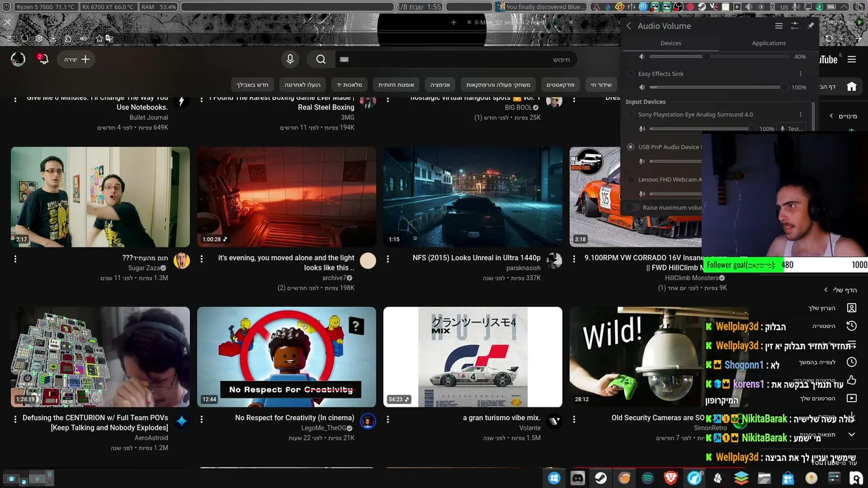The image size is (868, 488).
Task: Go to YouTube home via house icon
Action: click(852, 87)
